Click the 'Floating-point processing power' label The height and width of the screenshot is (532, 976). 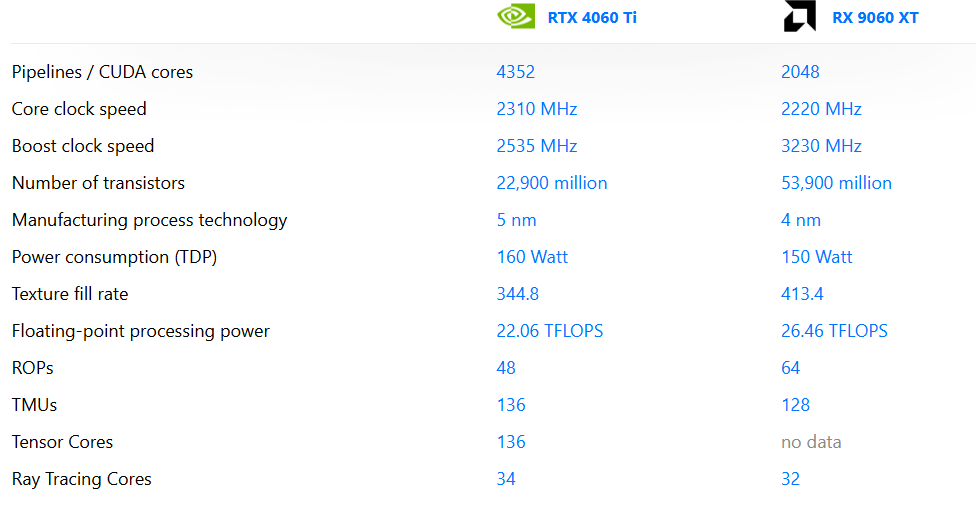click(x=141, y=331)
